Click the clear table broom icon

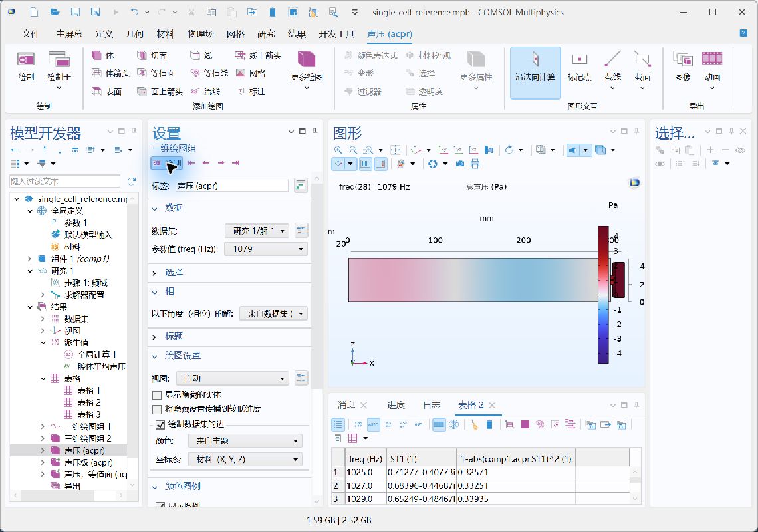475,425
